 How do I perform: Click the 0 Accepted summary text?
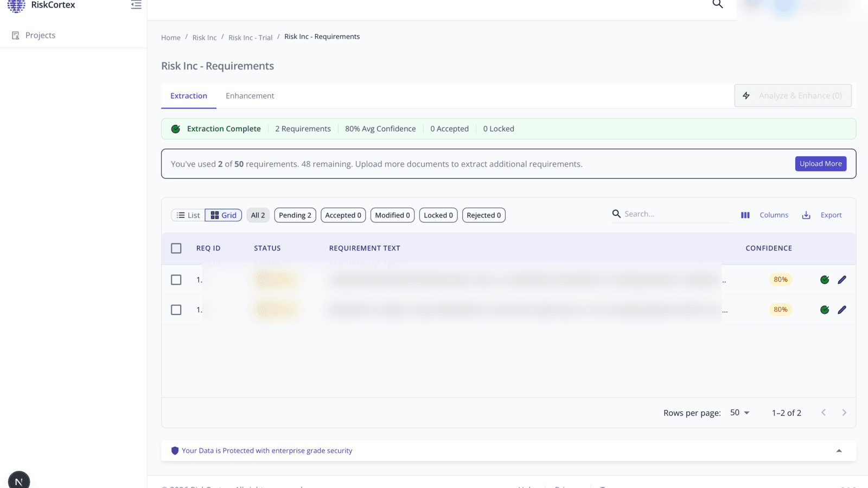pos(449,129)
